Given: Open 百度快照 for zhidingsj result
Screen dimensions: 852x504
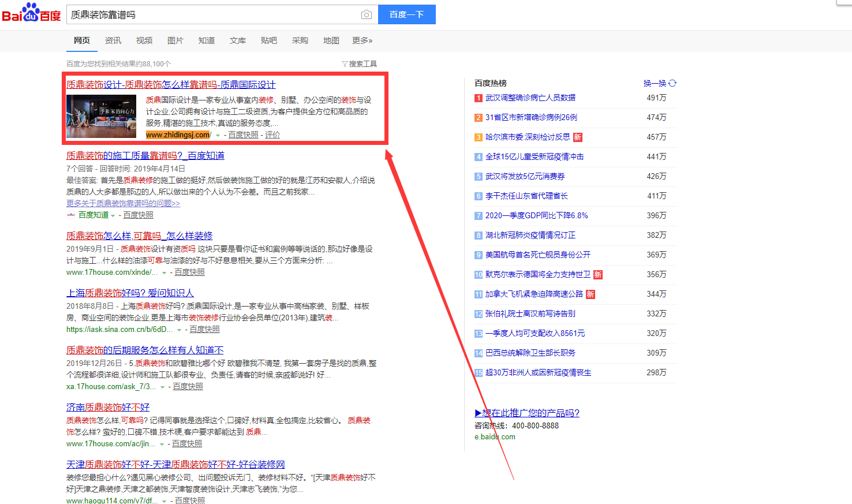Looking at the screenshot, I should click(243, 135).
